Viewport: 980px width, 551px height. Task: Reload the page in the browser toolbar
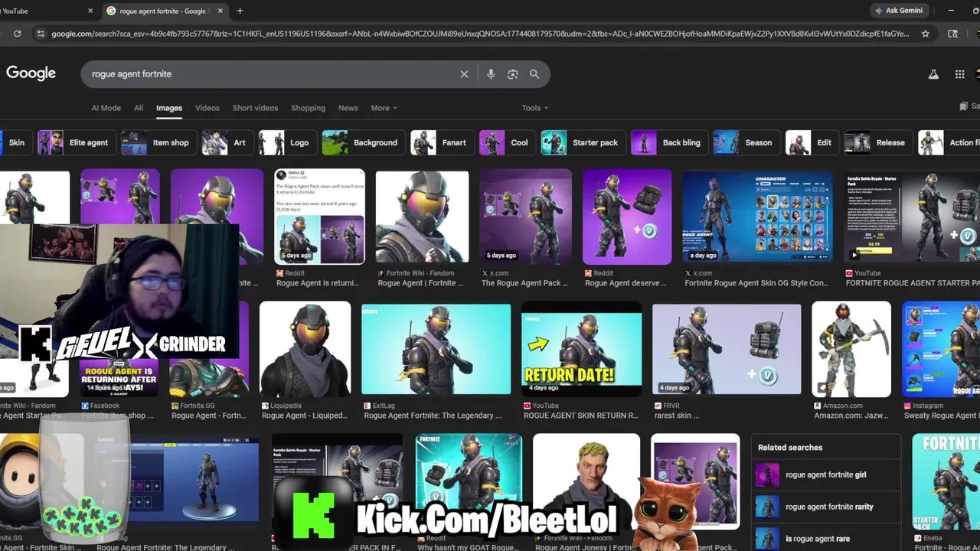coord(17,34)
